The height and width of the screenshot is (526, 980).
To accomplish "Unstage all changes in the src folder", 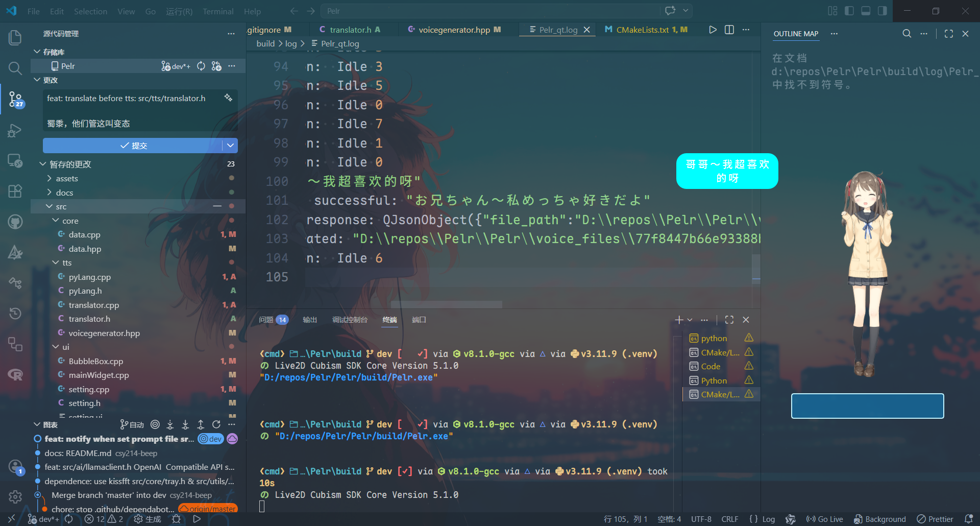I will click(x=217, y=206).
